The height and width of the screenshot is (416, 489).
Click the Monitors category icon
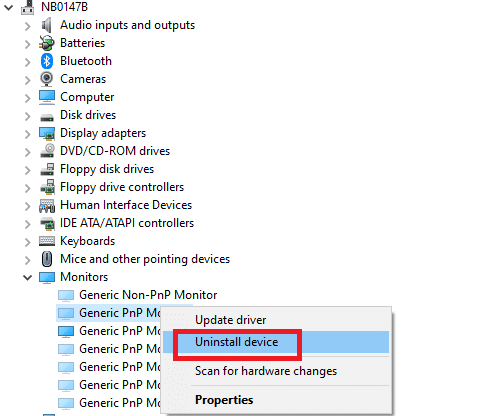(x=47, y=277)
